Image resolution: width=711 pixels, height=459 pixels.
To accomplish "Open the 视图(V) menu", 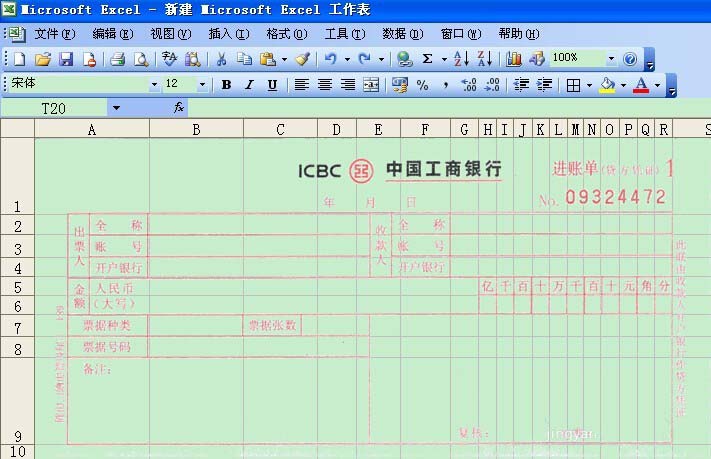I will (x=170, y=34).
